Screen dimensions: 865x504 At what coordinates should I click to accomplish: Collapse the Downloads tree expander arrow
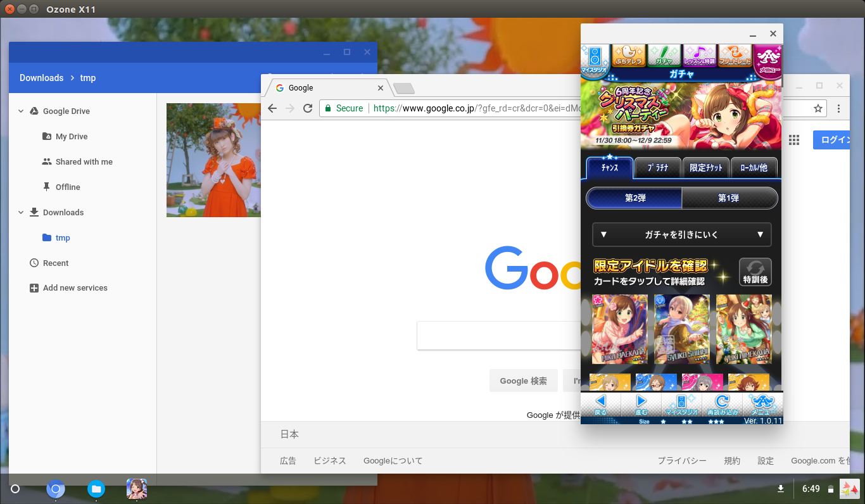[21, 213]
